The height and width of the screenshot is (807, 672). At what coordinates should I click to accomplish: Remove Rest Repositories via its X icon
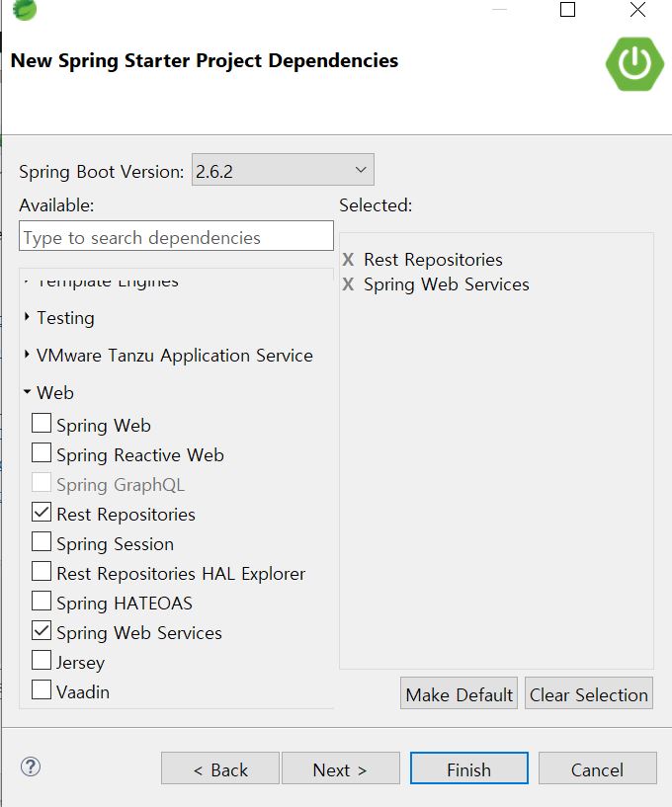348,260
